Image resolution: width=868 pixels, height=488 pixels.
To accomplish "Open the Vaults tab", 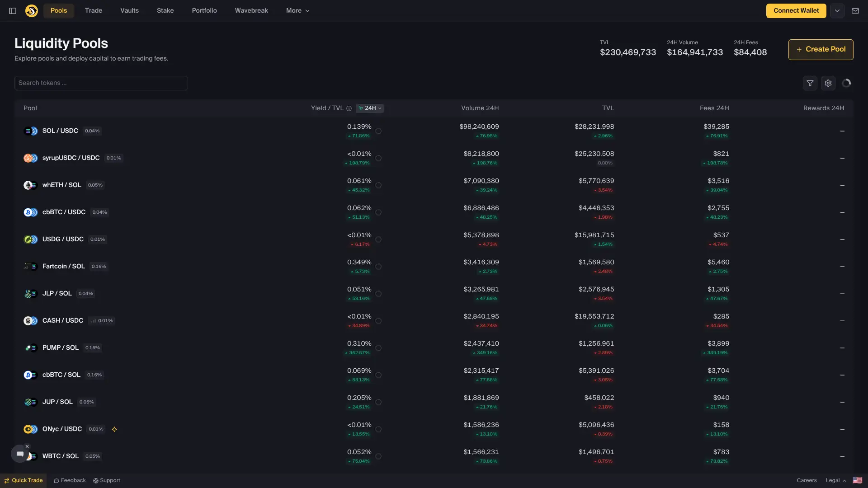I will (129, 11).
